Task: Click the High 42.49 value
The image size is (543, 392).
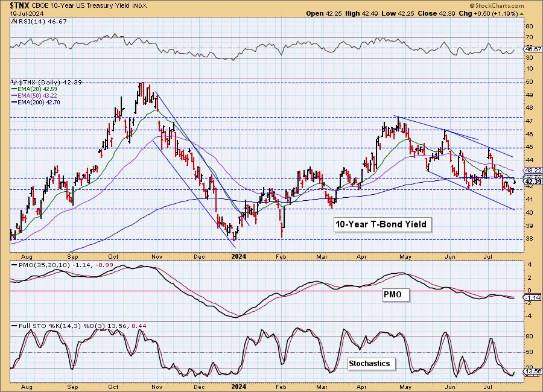Action: coord(361,13)
